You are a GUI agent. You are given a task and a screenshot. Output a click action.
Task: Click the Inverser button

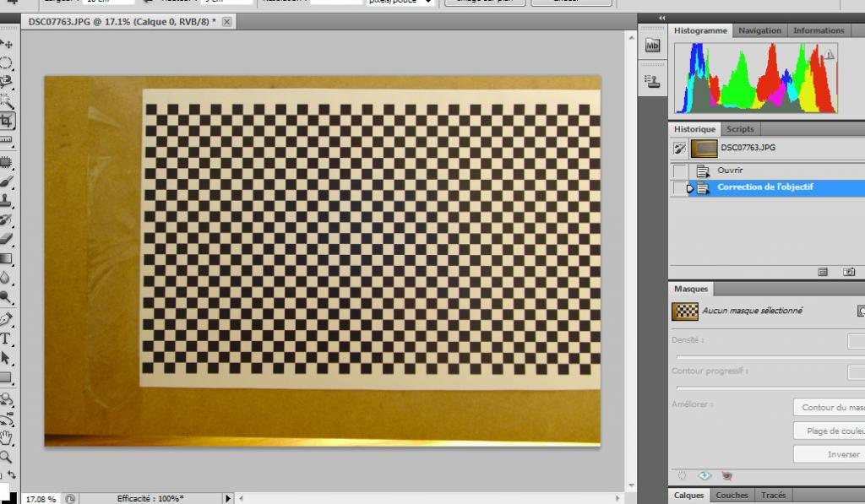[830, 454]
